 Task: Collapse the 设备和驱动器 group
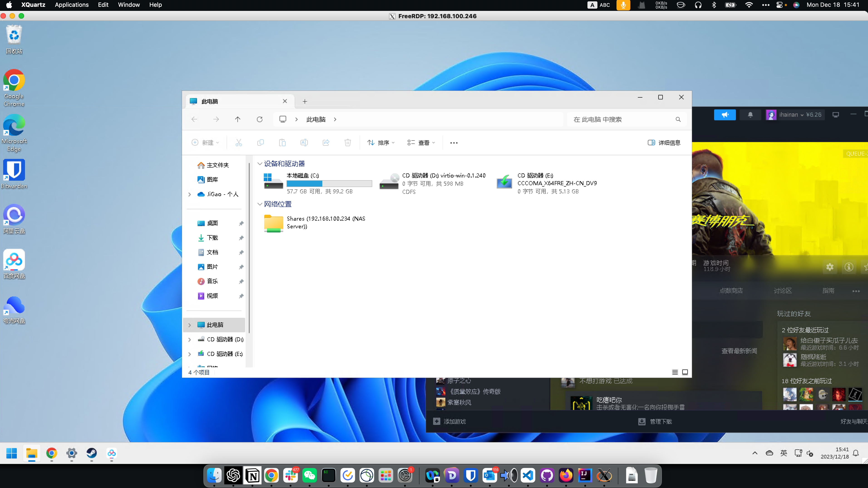pos(259,164)
